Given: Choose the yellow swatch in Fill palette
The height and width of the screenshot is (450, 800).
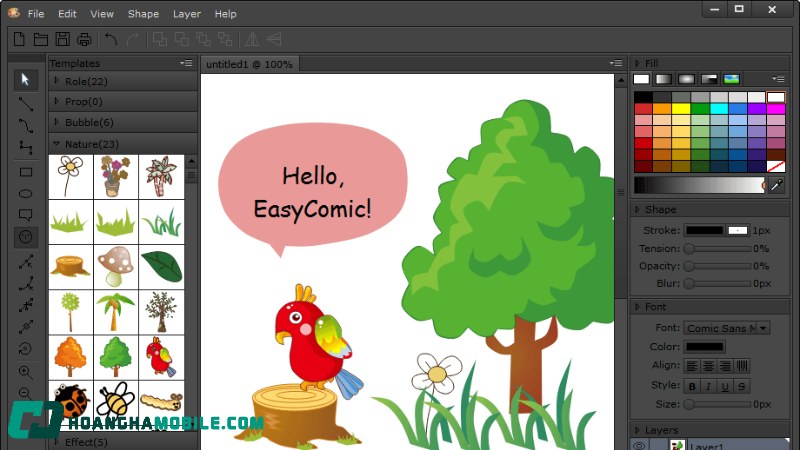Looking at the screenshot, I should (x=681, y=108).
